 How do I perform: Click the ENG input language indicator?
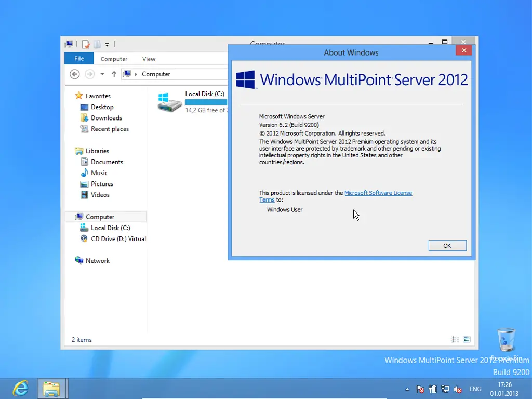click(475, 389)
